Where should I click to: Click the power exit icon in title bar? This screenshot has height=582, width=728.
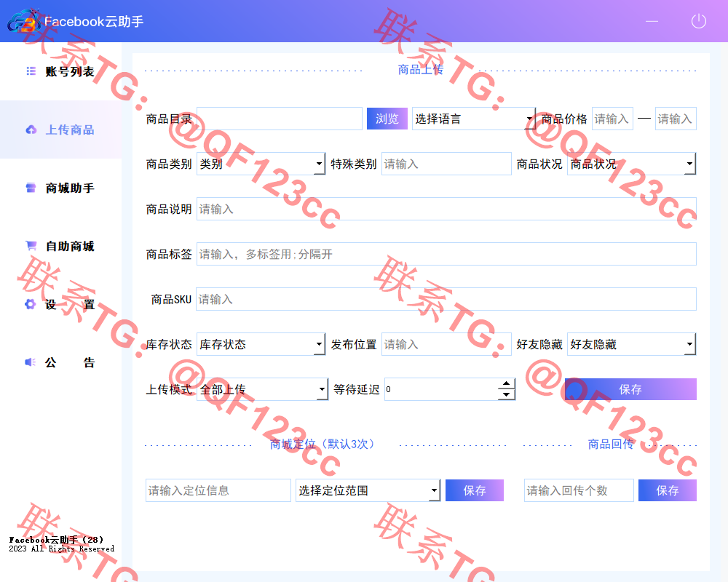[x=698, y=21]
